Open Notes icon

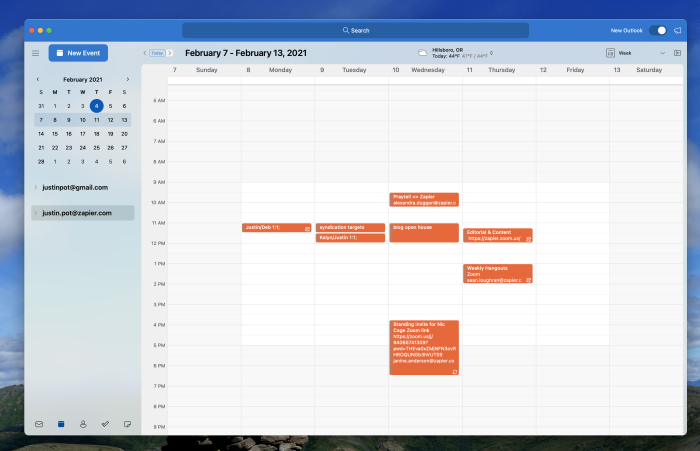(x=127, y=424)
